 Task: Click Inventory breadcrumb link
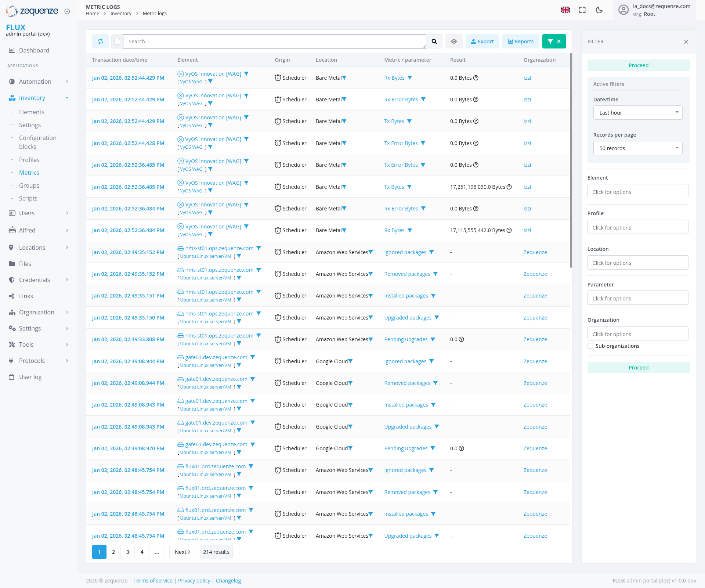coord(121,14)
